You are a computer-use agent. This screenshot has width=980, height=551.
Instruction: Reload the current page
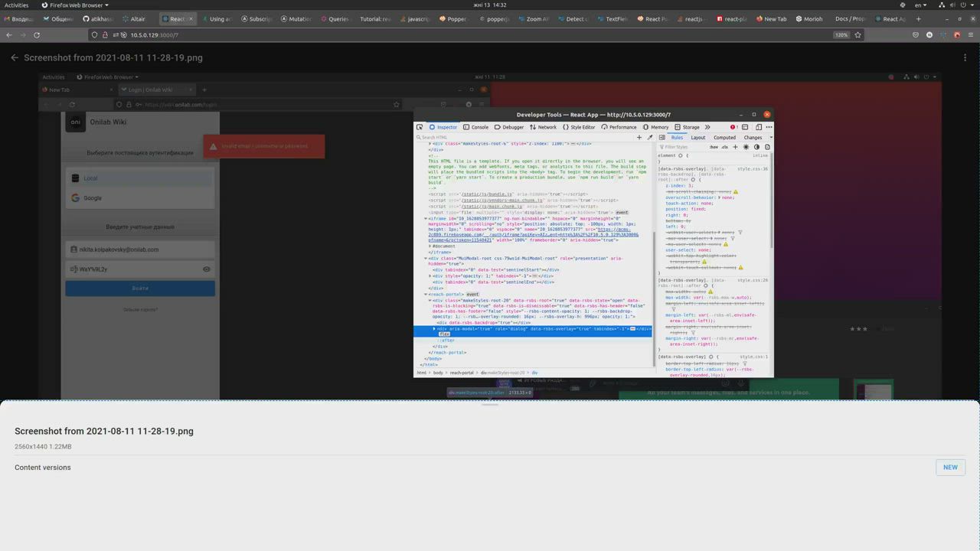coord(37,34)
